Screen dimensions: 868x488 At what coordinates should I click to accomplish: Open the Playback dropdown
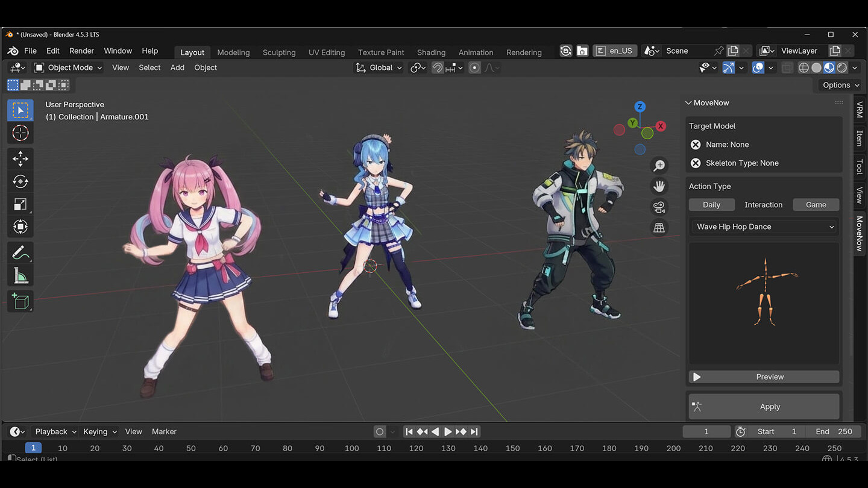point(55,431)
